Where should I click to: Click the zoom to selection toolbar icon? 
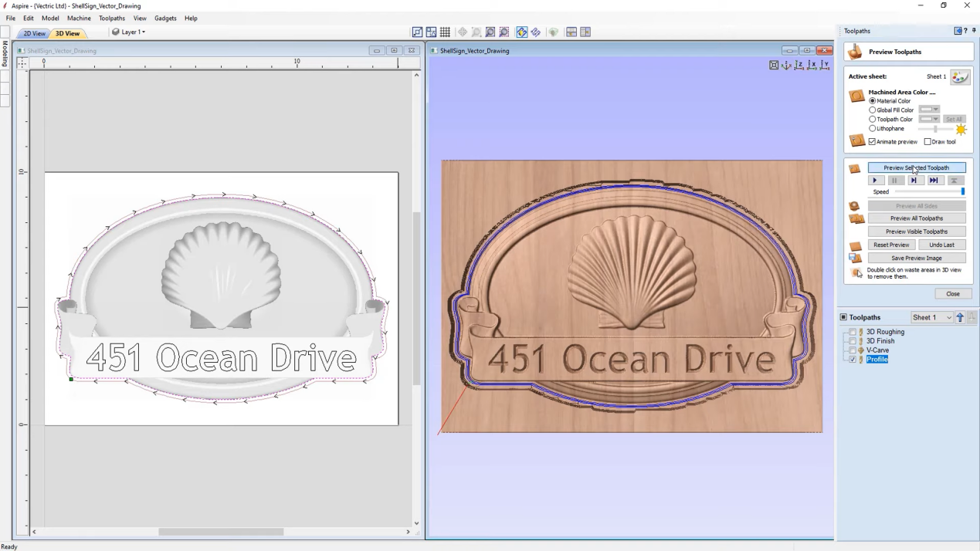tap(504, 32)
